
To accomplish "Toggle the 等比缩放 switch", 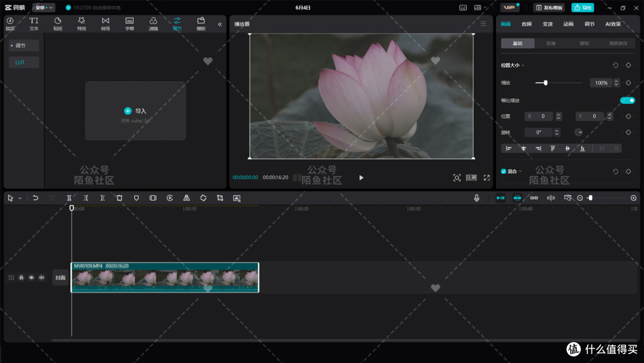I will (x=627, y=100).
